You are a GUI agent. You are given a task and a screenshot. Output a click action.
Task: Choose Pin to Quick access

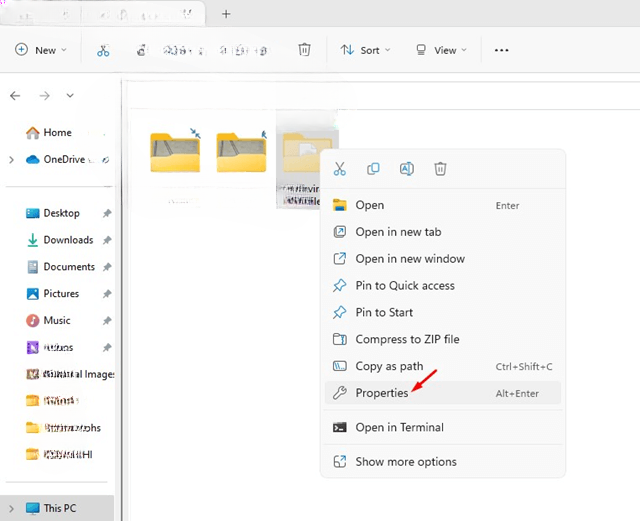point(443,286)
